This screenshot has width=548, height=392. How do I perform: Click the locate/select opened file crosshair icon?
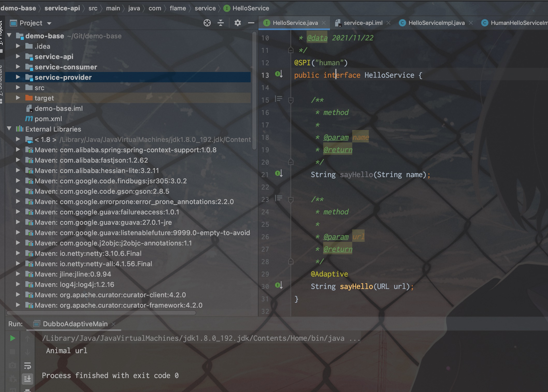point(207,23)
